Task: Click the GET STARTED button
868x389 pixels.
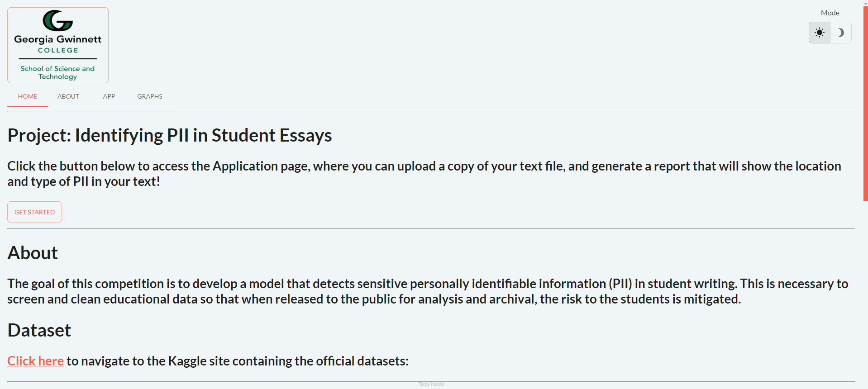Action: click(x=34, y=212)
